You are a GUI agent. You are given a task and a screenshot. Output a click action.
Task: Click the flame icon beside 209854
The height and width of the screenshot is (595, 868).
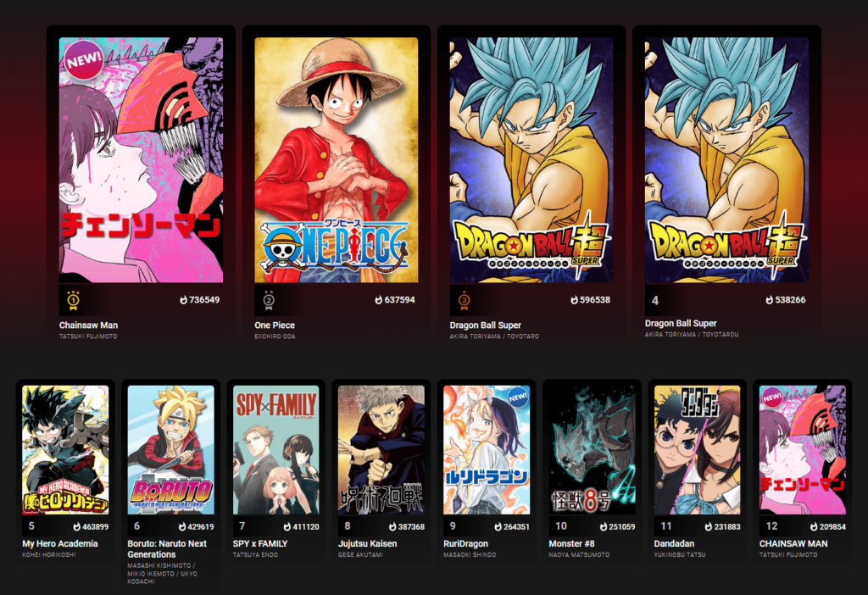814,527
